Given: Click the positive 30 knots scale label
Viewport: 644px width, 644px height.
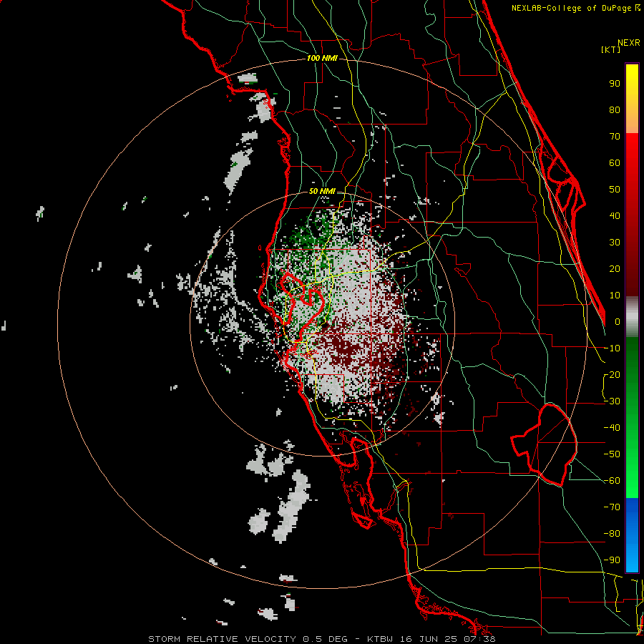Looking at the screenshot, I should tap(615, 243).
